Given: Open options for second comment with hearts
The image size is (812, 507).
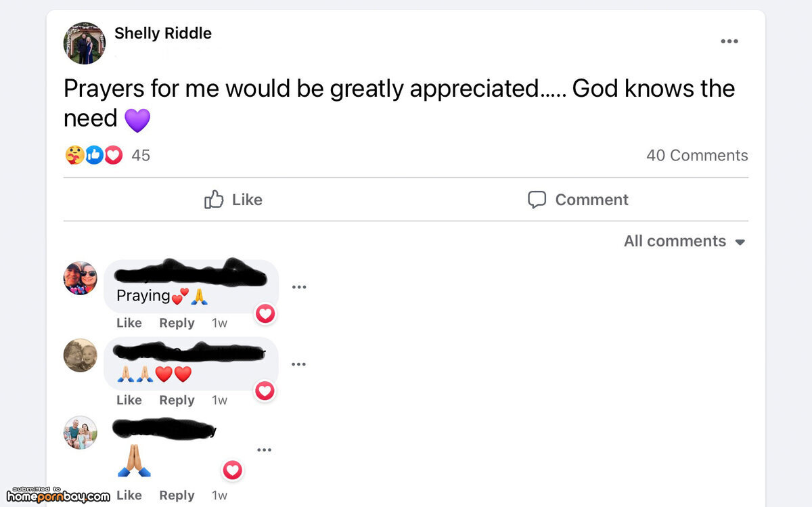Looking at the screenshot, I should point(298,364).
